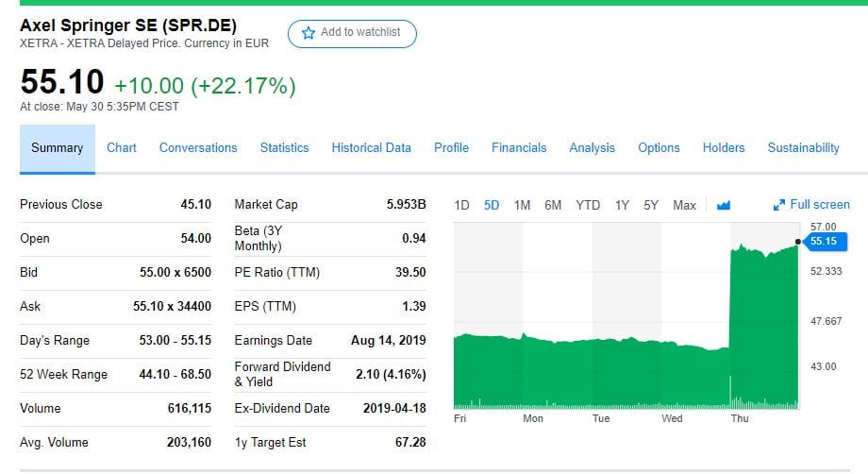Click the large 55.10 share price

[62, 82]
